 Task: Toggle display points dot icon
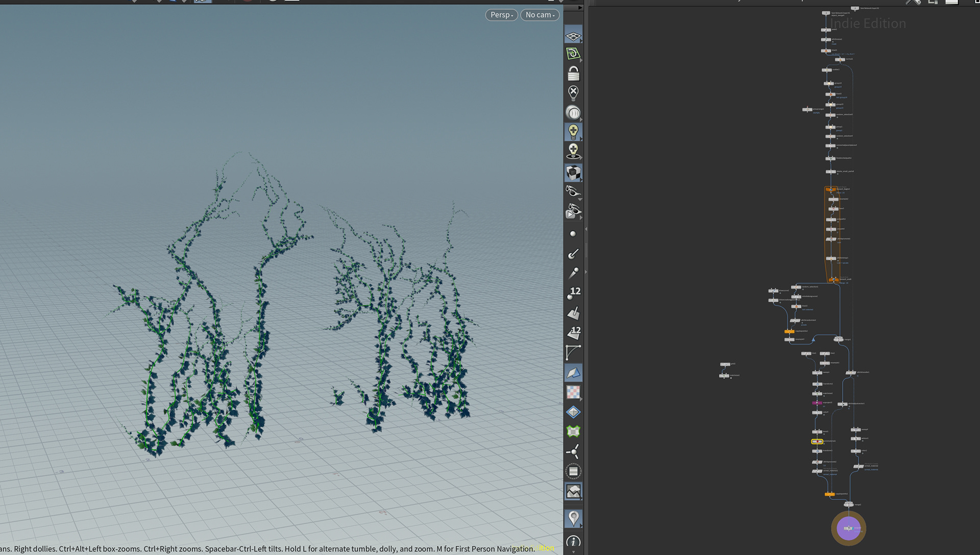(x=573, y=234)
